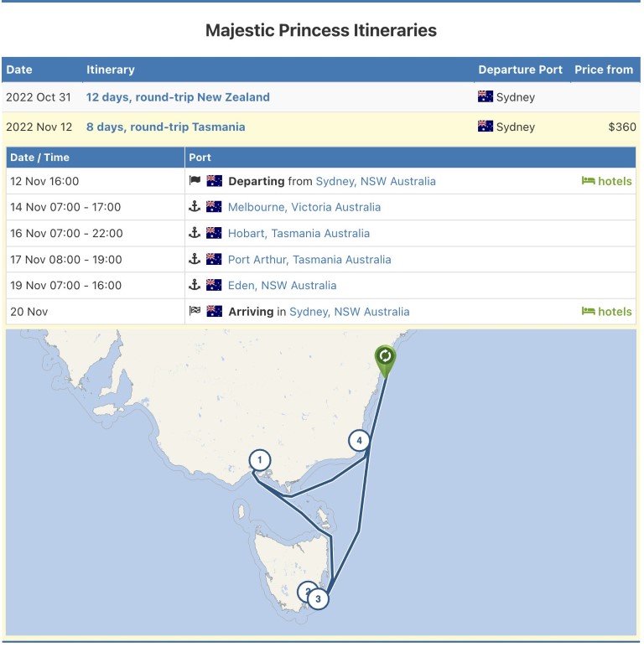
Task: Open the Hobart, Tasmania Australia port link
Action: click(299, 233)
